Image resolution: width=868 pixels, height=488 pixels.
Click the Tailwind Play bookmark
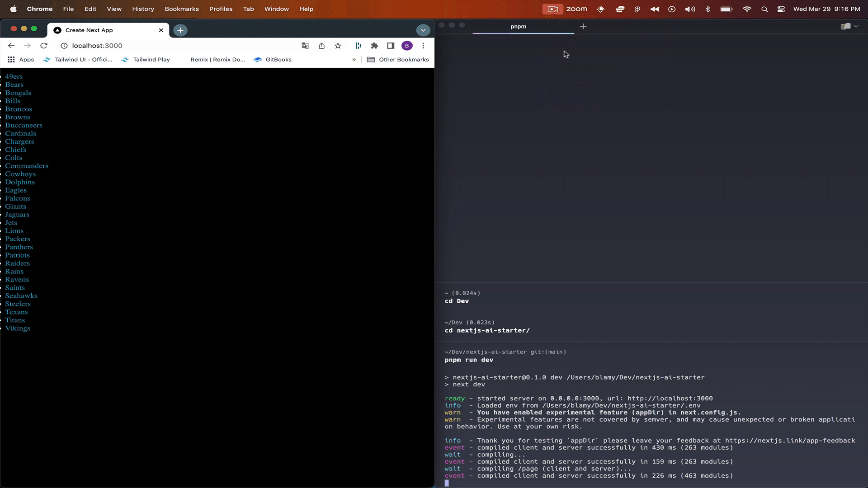[x=151, y=60]
